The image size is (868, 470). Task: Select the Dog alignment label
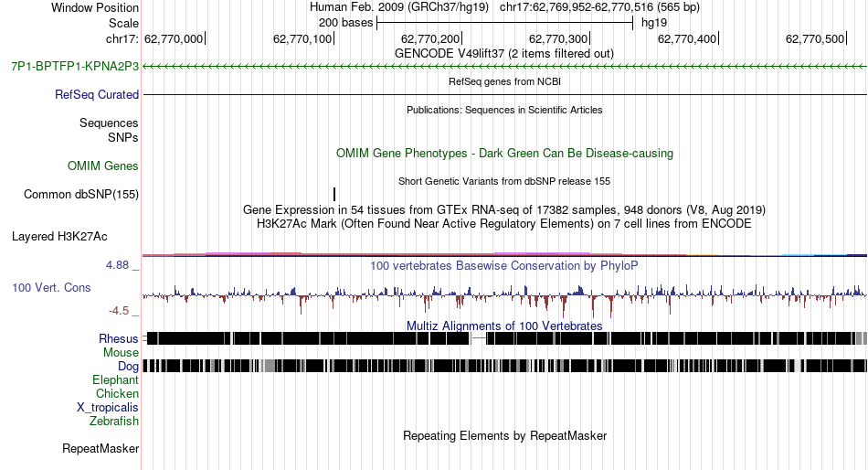128,367
